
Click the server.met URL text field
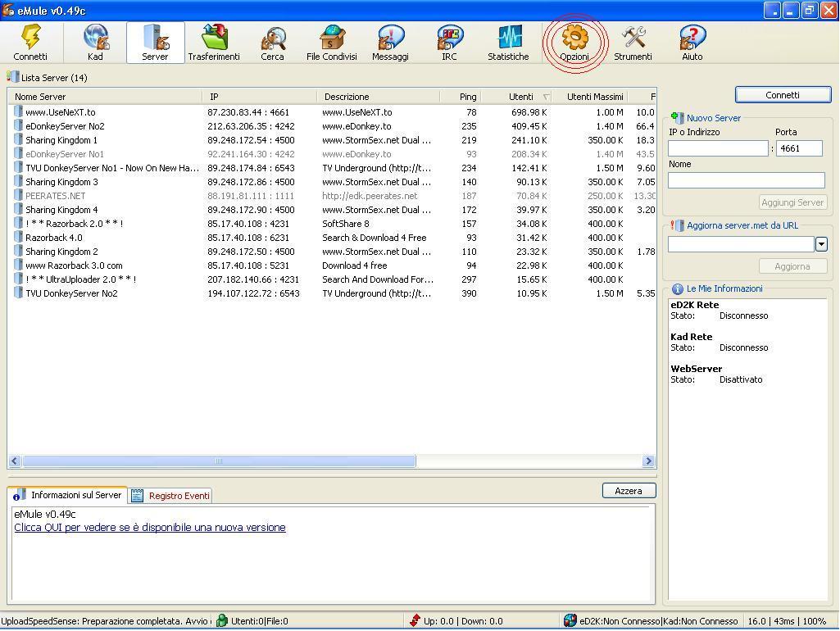pos(742,244)
